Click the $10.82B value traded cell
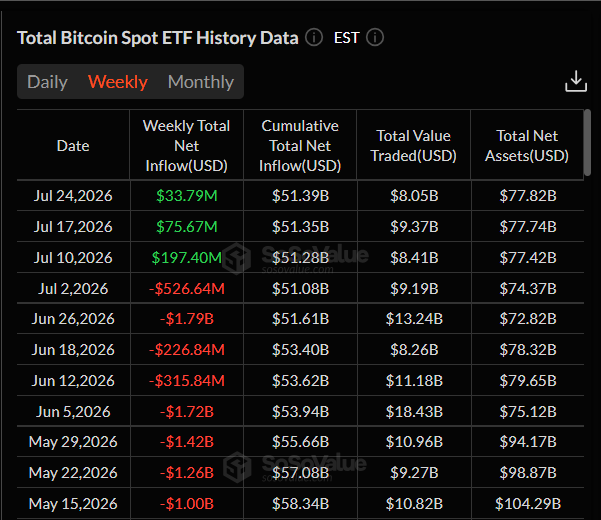This screenshot has height=520, width=601. pos(414,504)
